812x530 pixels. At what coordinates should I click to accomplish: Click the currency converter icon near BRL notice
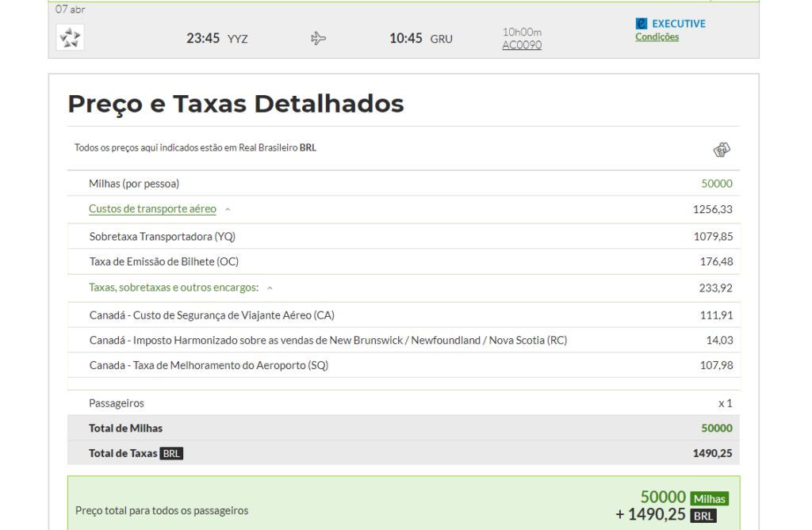(x=722, y=150)
